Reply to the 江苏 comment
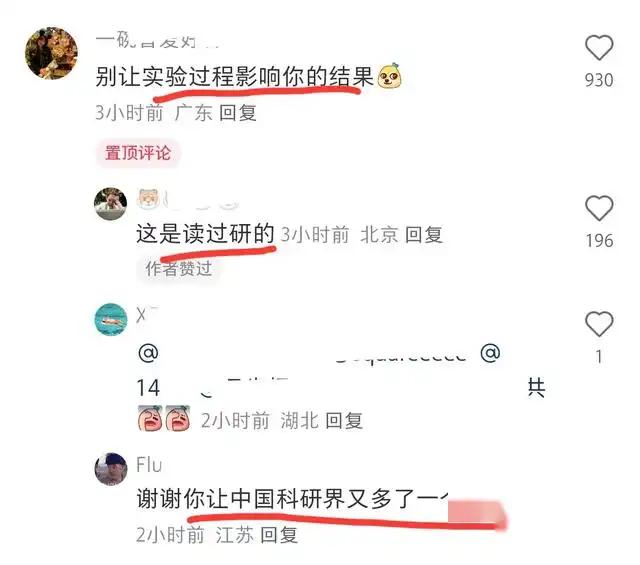This screenshot has height=565, width=640. click(x=279, y=534)
